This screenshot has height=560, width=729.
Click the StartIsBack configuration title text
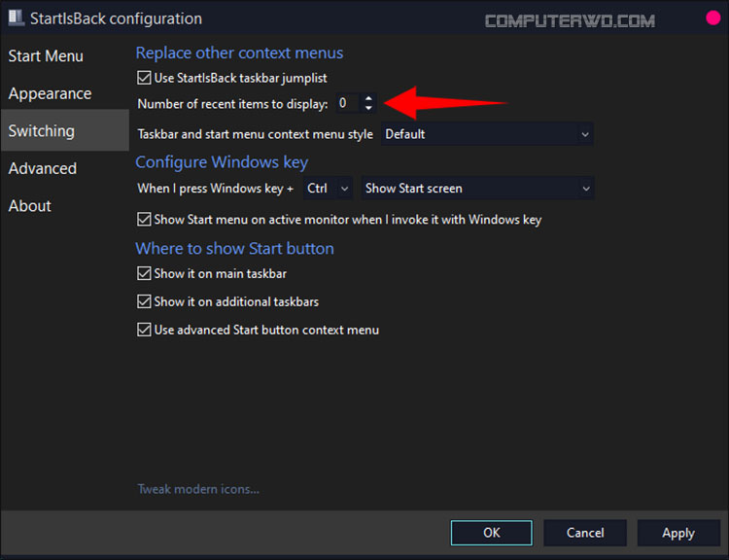tap(116, 18)
